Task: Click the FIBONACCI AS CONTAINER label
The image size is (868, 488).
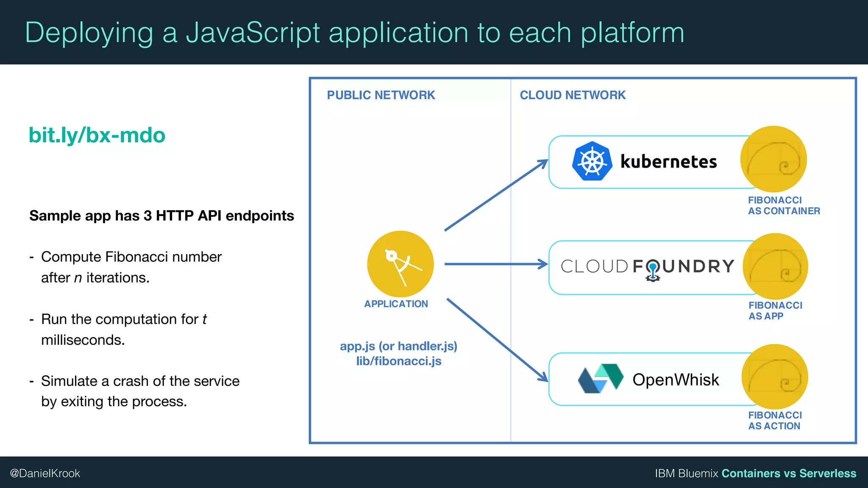Action: 783,205
